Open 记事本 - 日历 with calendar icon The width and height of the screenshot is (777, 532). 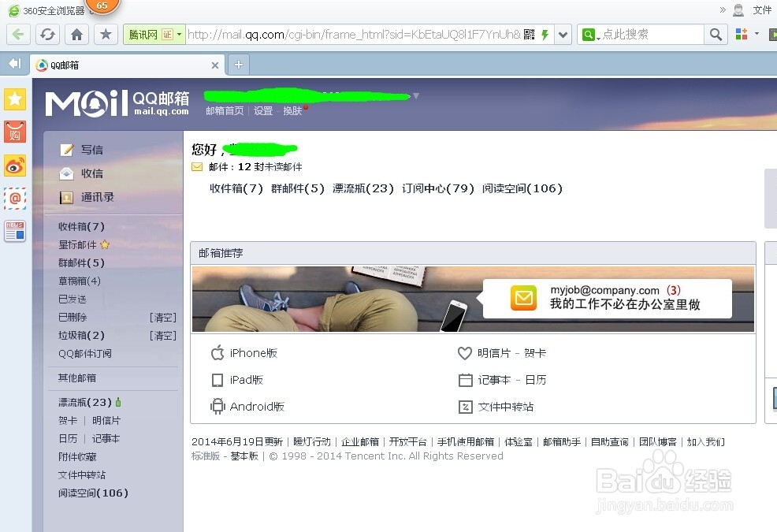(x=502, y=380)
